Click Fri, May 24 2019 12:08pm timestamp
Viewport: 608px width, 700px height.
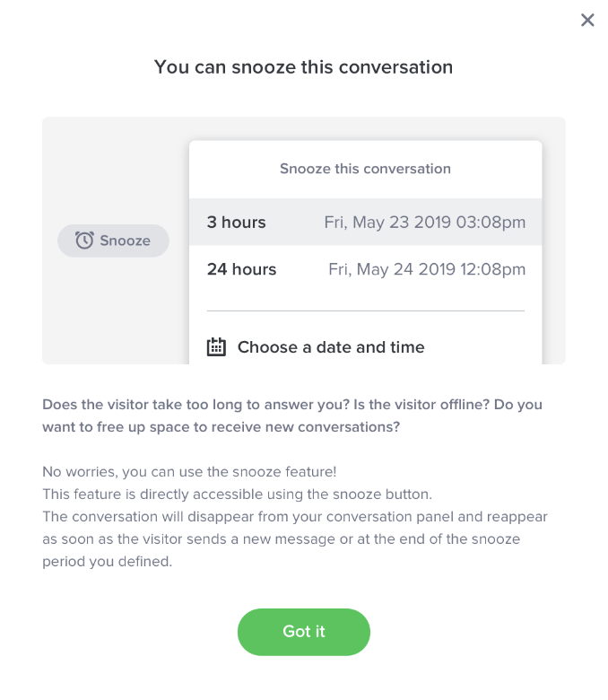[x=427, y=269]
